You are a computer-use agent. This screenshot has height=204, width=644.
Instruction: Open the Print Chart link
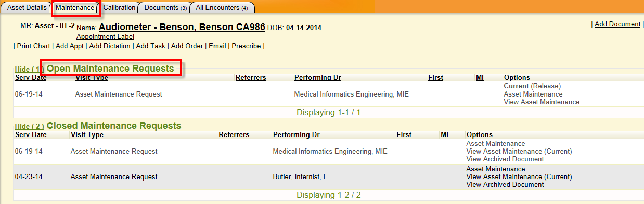click(33, 46)
